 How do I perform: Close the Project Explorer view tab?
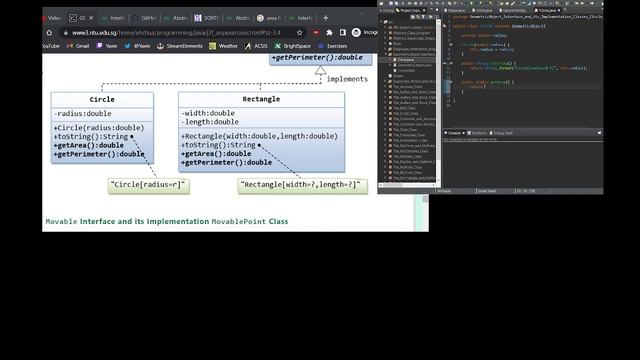tap(424, 10)
